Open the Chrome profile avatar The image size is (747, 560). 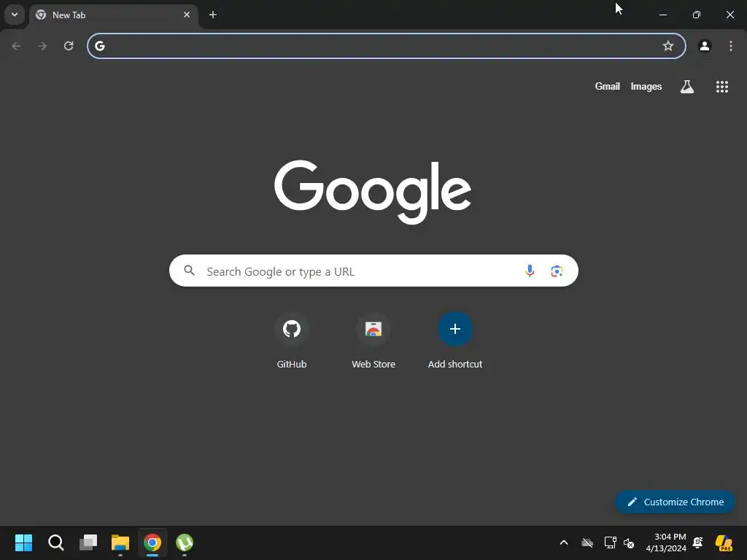click(x=705, y=46)
